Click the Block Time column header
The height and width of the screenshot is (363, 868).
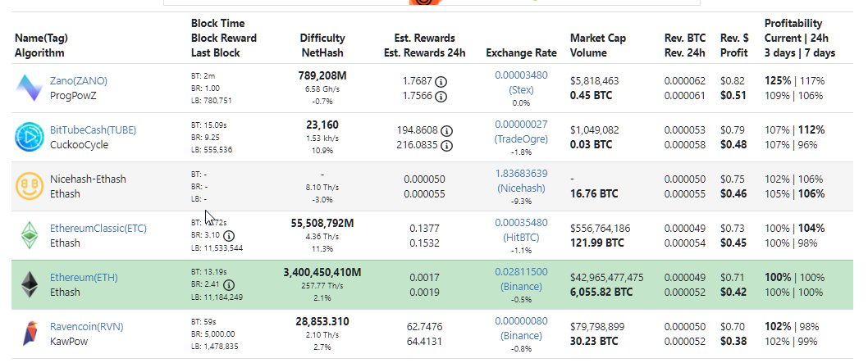224,39
